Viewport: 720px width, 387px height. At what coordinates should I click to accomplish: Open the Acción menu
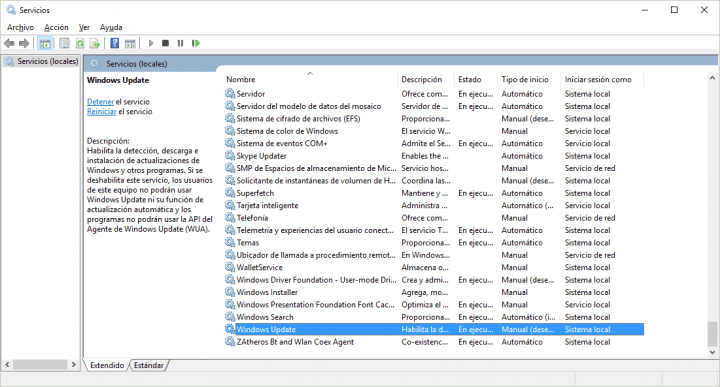point(56,27)
